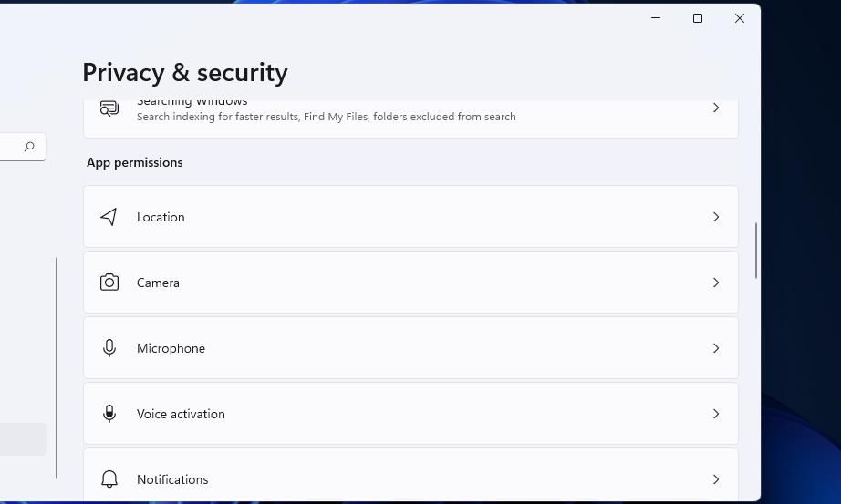Screen dimensions: 841x504
Task: Maximize the Settings window
Action: click(697, 18)
